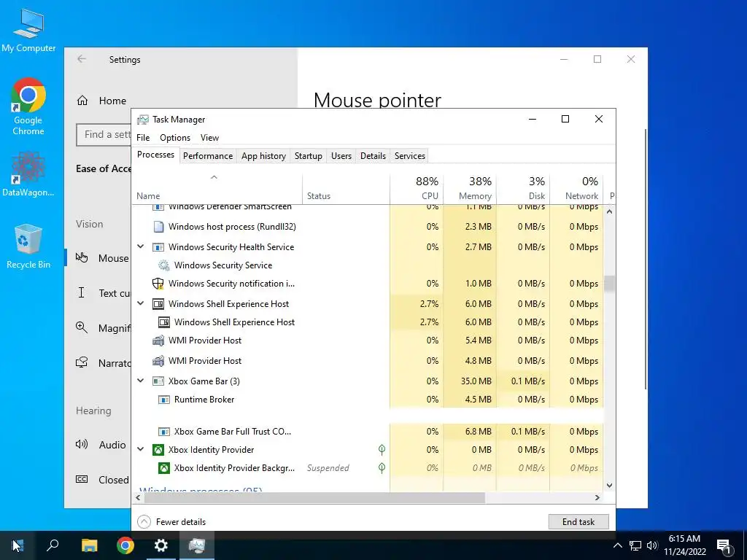Click the second WMI Provider Host icon (4.8 MB)

tap(158, 361)
